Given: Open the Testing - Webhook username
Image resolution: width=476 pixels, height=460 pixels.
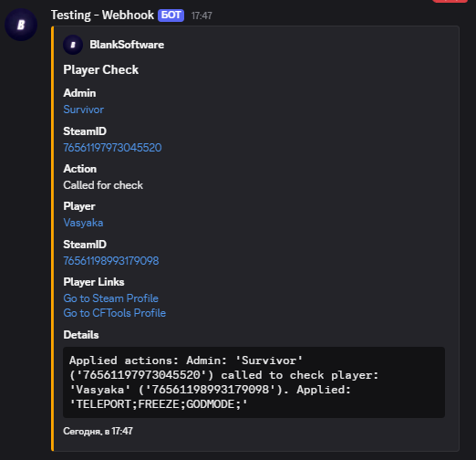Looking at the screenshot, I should click(x=102, y=15).
